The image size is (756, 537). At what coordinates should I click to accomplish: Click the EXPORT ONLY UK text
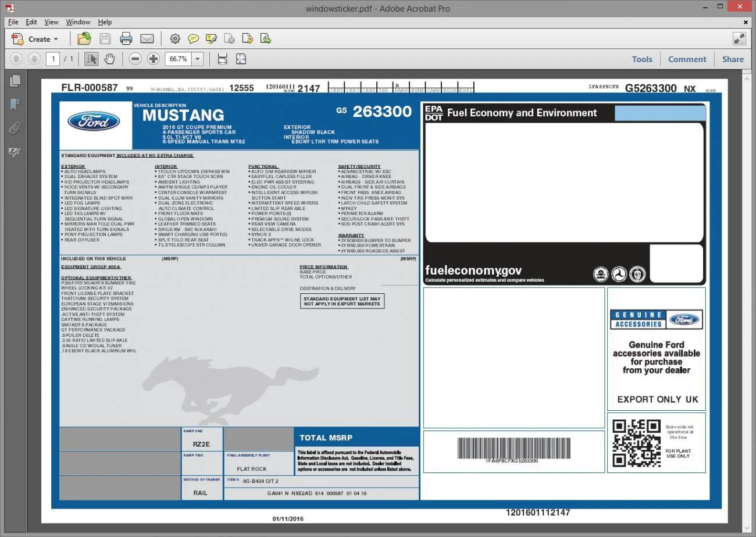(658, 399)
